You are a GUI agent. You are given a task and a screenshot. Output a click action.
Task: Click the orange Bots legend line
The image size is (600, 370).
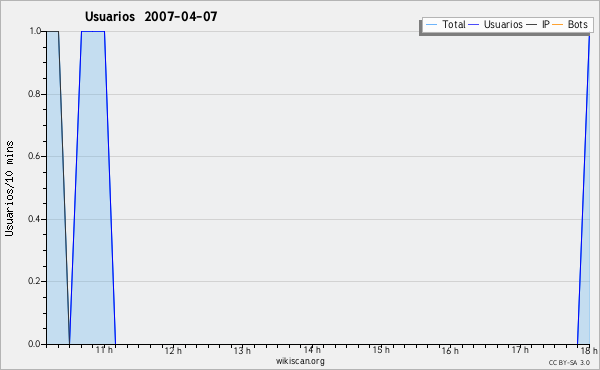tap(558, 25)
